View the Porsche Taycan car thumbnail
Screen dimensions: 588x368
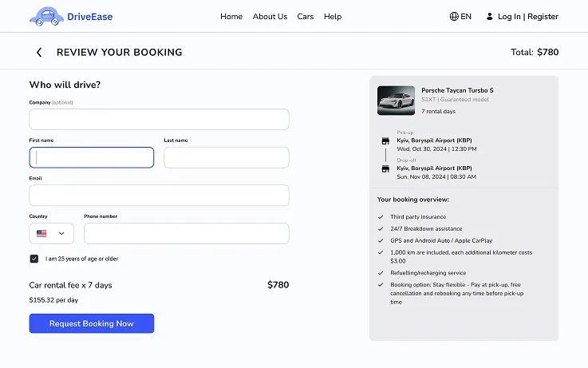click(x=396, y=101)
